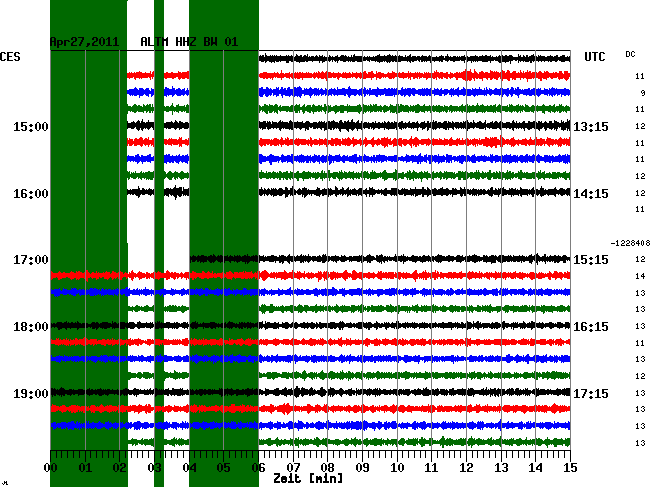Click the Zeit [min] axis title
The width and height of the screenshot is (650, 494).
tap(308, 478)
